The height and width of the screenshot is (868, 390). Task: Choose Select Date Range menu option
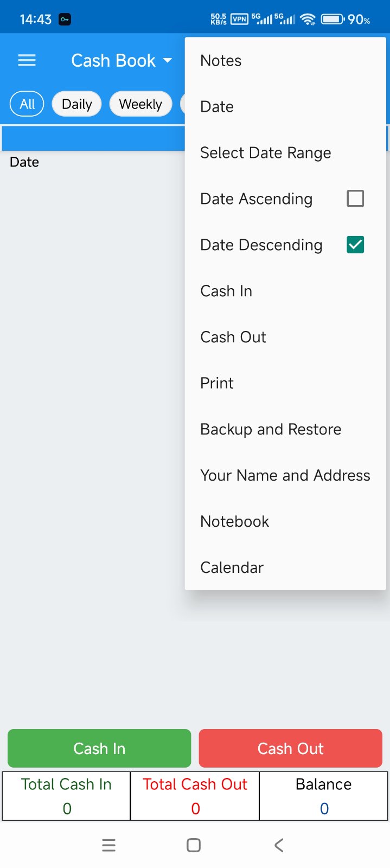265,153
